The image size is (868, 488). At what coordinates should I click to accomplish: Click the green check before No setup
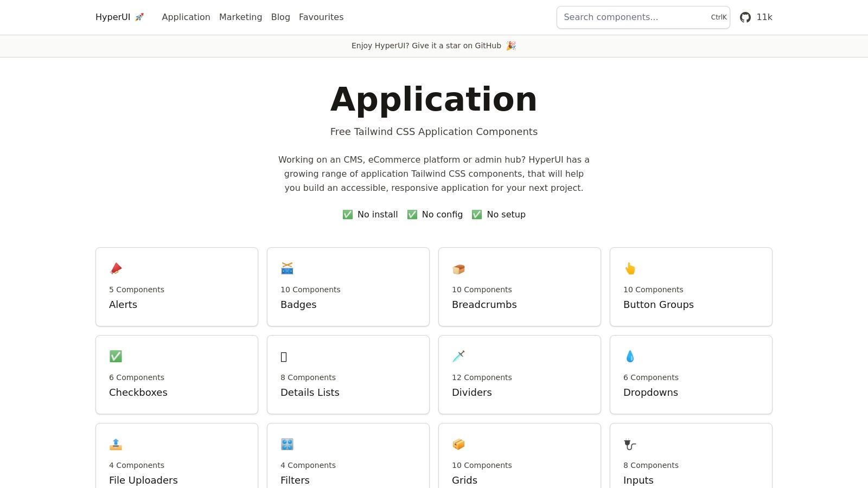point(477,215)
